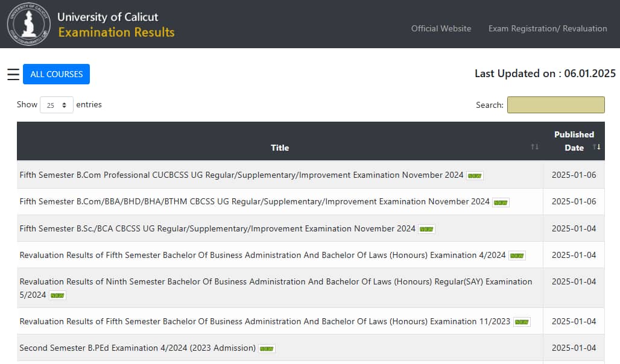Click the University of Calicut logo emblem
Image resolution: width=620 pixels, height=364 pixels.
click(28, 24)
